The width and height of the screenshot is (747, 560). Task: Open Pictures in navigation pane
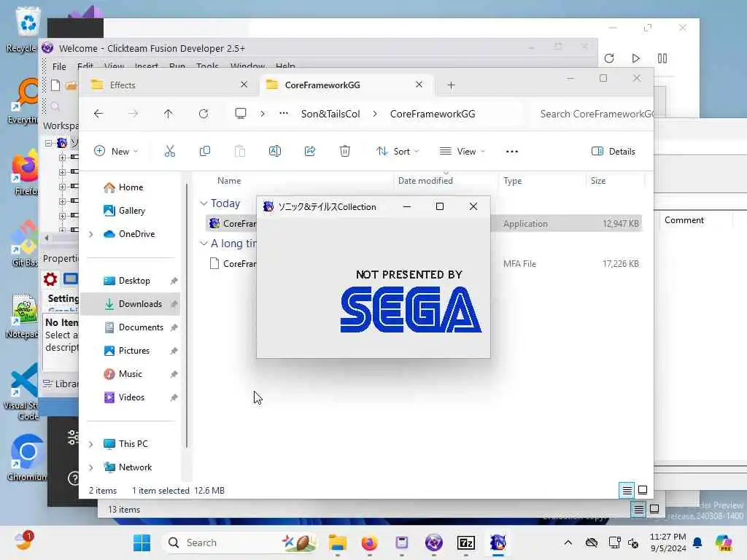point(134,351)
